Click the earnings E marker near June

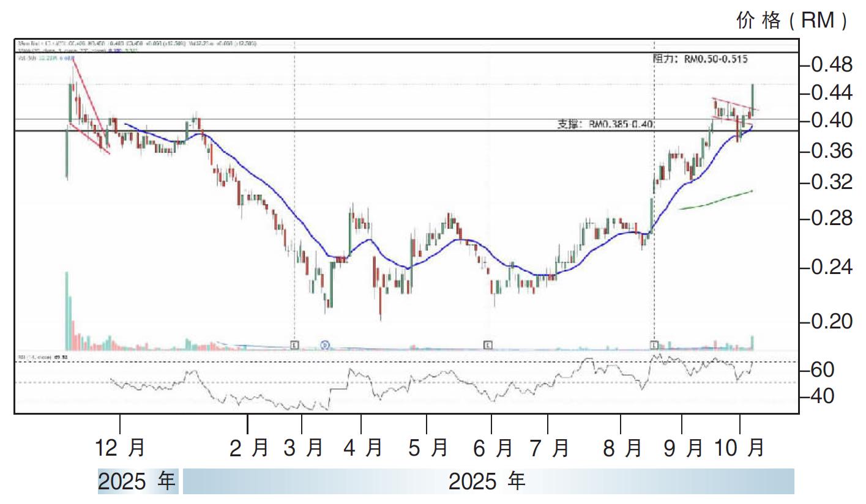(488, 345)
